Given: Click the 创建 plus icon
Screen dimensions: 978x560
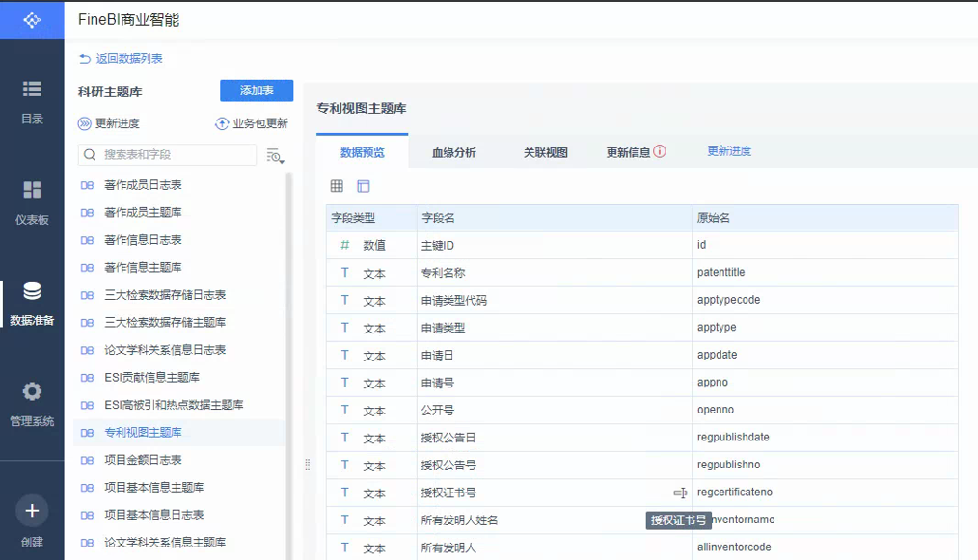Looking at the screenshot, I should click(32, 511).
